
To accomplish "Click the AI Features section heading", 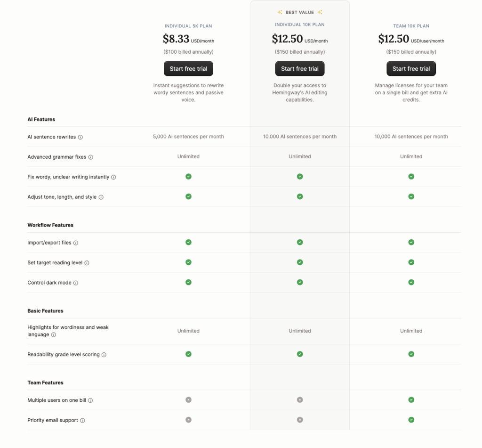I will pyautogui.click(x=41, y=119).
